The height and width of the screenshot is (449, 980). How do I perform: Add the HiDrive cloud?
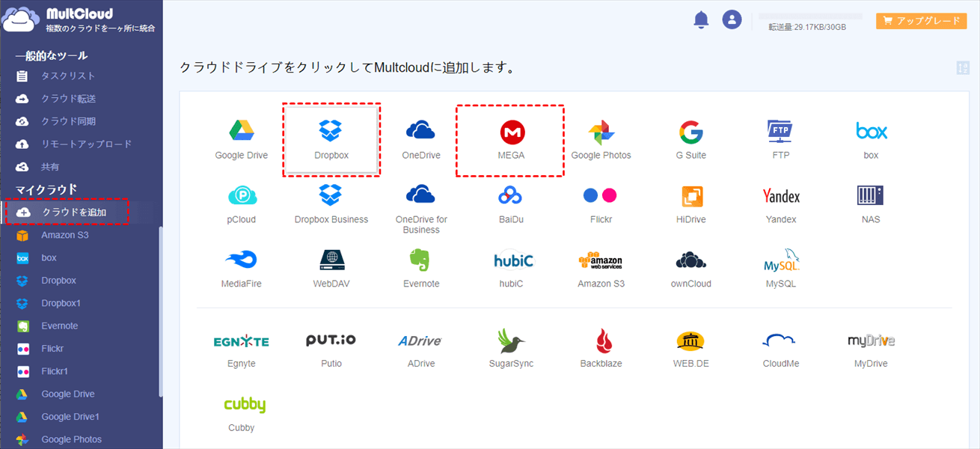click(690, 204)
